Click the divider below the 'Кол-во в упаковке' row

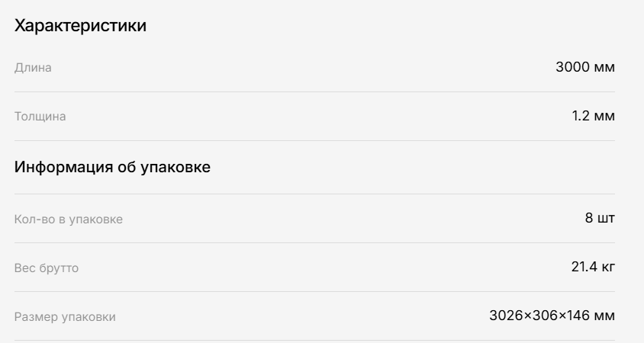click(314, 243)
